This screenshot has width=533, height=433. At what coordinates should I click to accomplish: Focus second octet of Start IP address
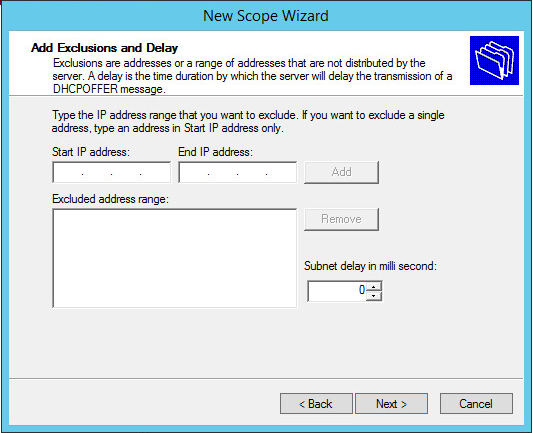pyautogui.click(x=97, y=172)
